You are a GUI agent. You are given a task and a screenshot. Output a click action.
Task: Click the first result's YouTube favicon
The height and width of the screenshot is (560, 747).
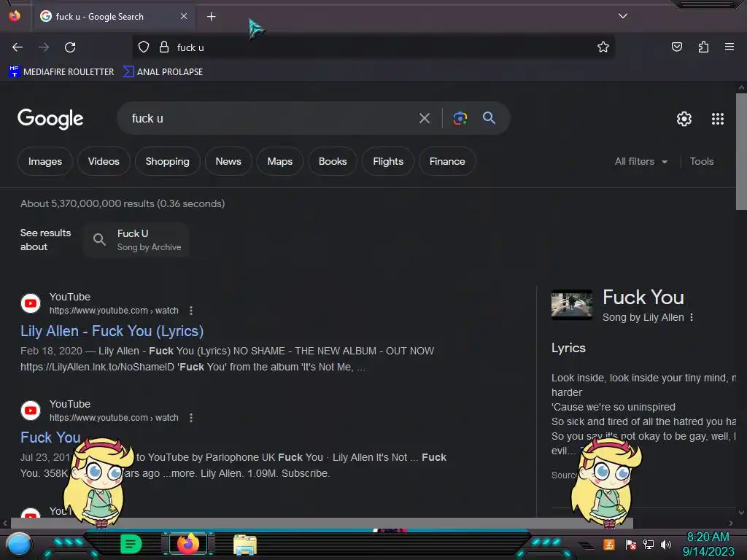[31, 303]
